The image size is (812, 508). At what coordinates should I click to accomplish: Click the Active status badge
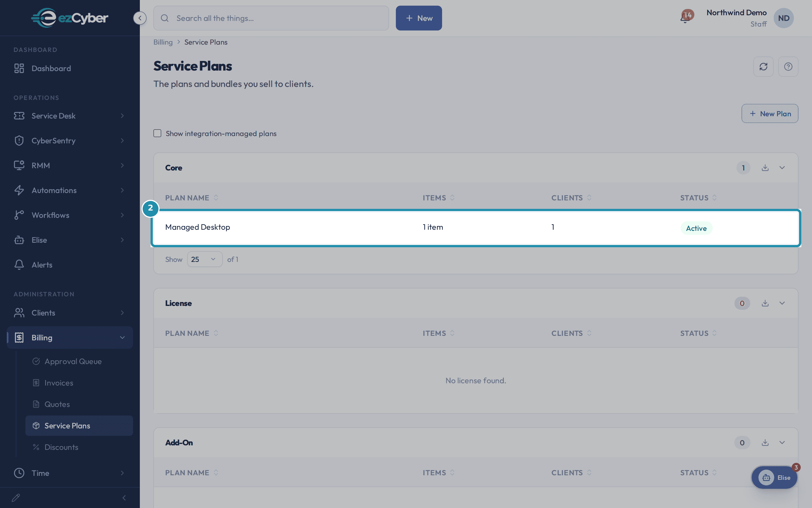click(696, 228)
